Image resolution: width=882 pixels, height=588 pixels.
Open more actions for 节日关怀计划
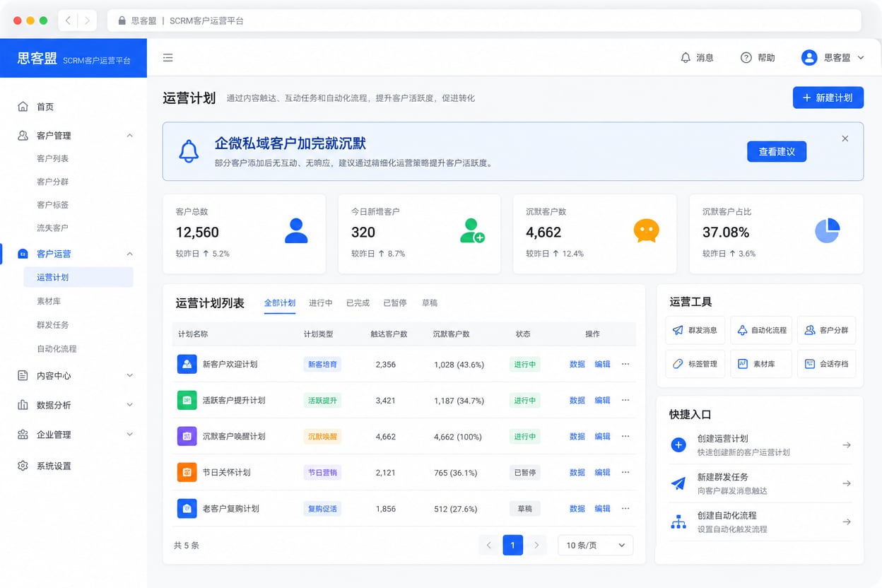coord(625,472)
